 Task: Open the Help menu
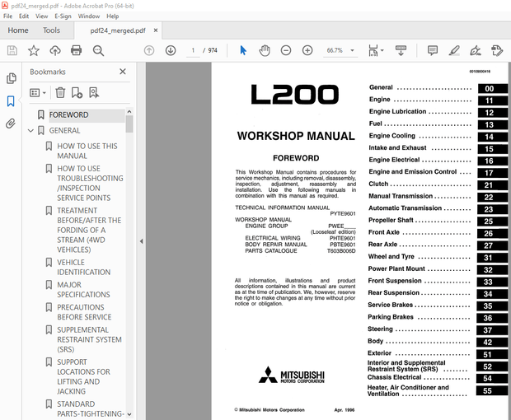[113, 16]
